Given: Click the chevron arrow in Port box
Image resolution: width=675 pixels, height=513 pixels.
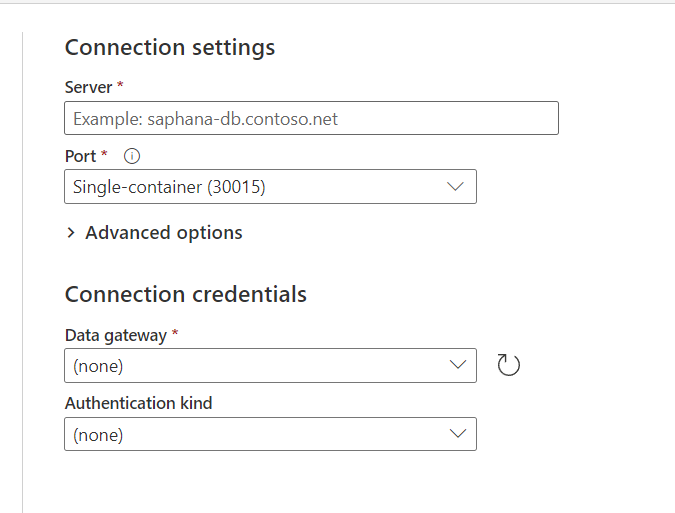Looking at the screenshot, I should click(456, 187).
